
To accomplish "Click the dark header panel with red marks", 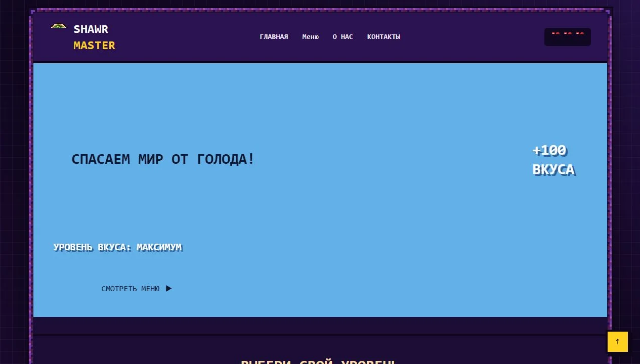I will (x=567, y=37).
